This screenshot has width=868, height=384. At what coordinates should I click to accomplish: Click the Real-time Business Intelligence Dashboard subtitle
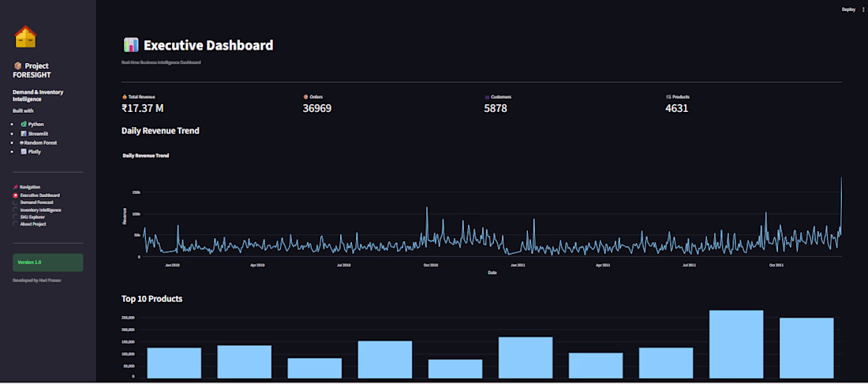click(161, 62)
